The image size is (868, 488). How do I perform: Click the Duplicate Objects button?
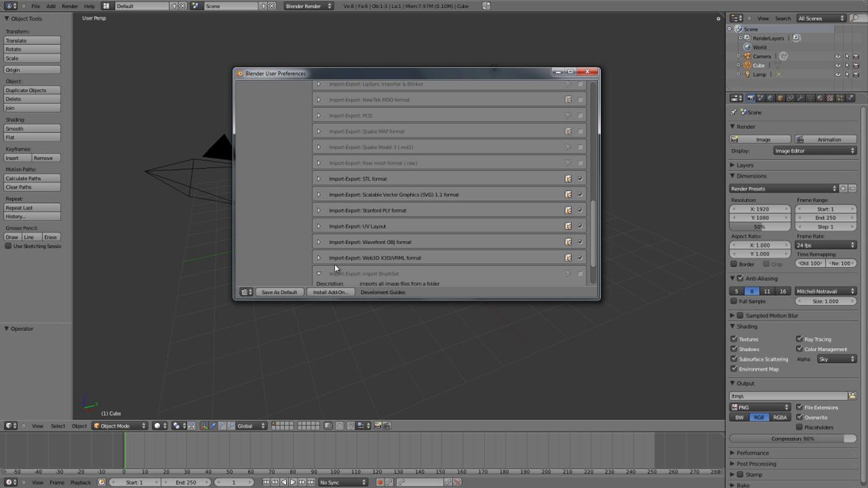[32, 90]
